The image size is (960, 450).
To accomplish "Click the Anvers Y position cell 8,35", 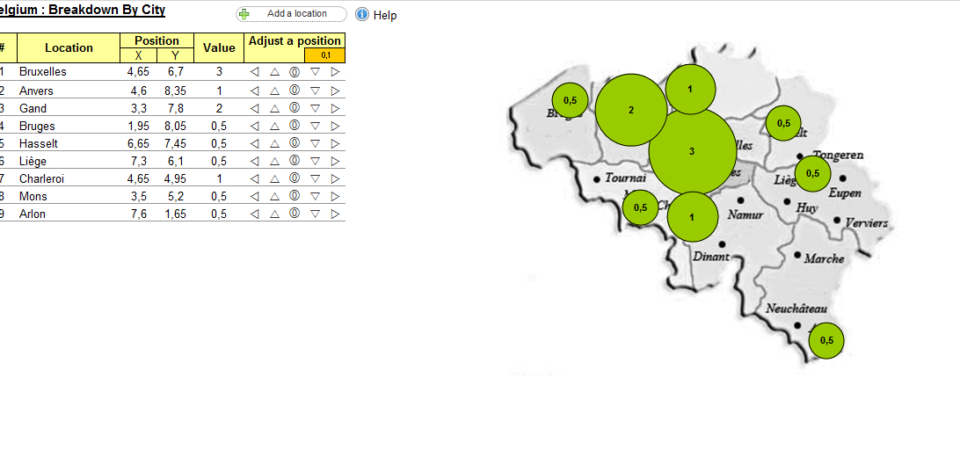I will click(x=176, y=90).
